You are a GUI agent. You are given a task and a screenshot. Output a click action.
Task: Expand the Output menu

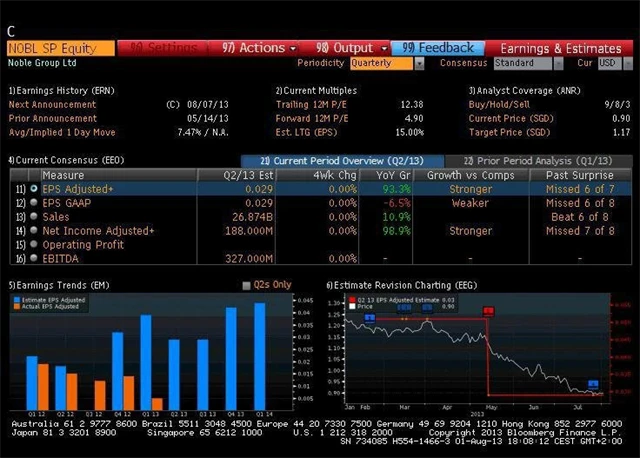[x=345, y=48]
